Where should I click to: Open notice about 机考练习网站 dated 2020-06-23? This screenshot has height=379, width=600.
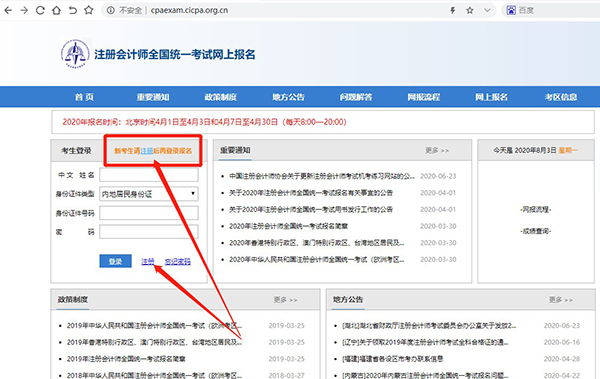tap(322, 176)
